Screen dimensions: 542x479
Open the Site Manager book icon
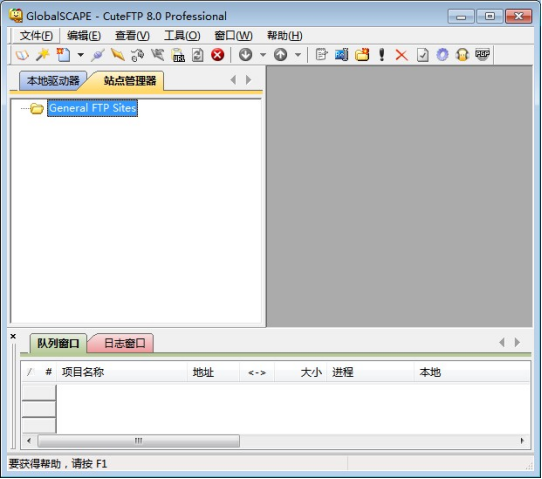[x=22, y=55]
